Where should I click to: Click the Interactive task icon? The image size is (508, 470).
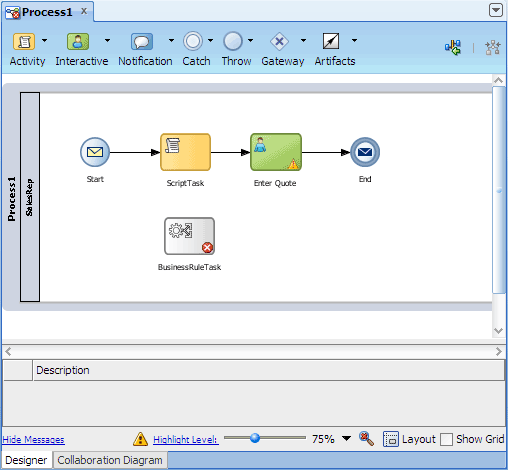[78, 42]
